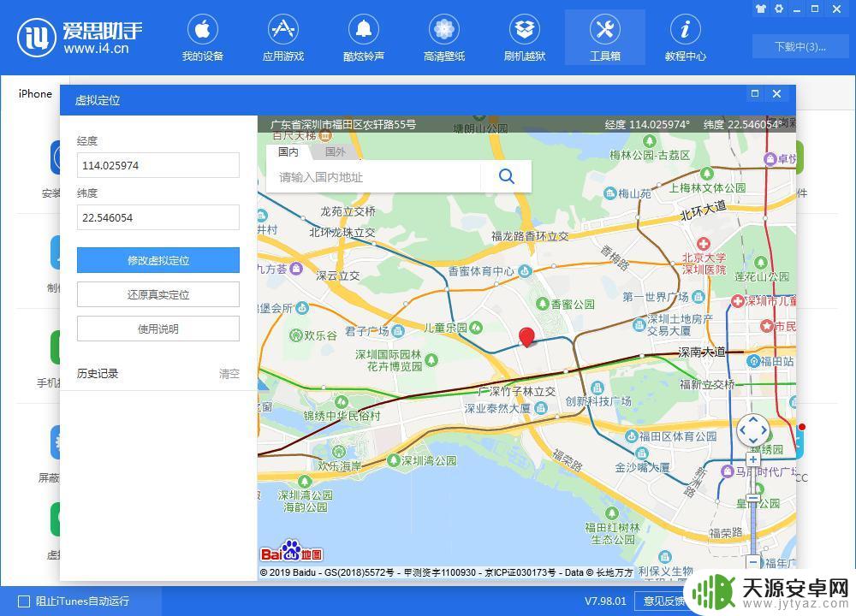The image size is (856, 616).
Task: Click the map pan direction control
Action: pos(752,430)
